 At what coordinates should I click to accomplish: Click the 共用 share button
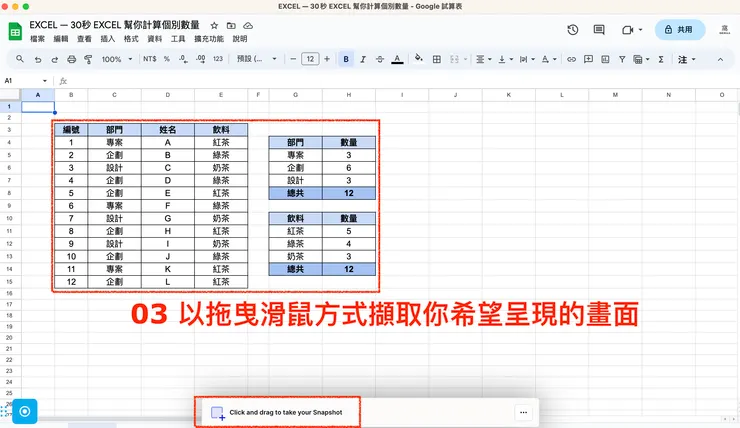click(x=680, y=30)
